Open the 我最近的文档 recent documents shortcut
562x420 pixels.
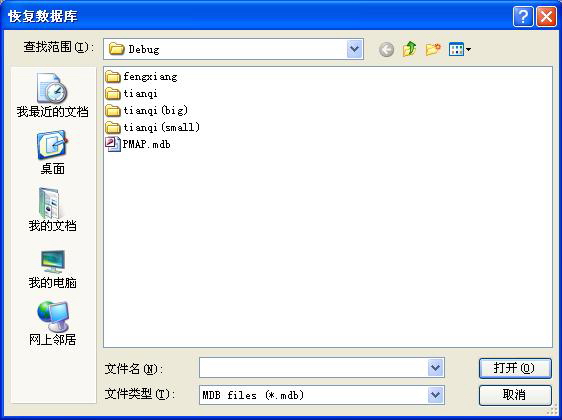[53, 95]
